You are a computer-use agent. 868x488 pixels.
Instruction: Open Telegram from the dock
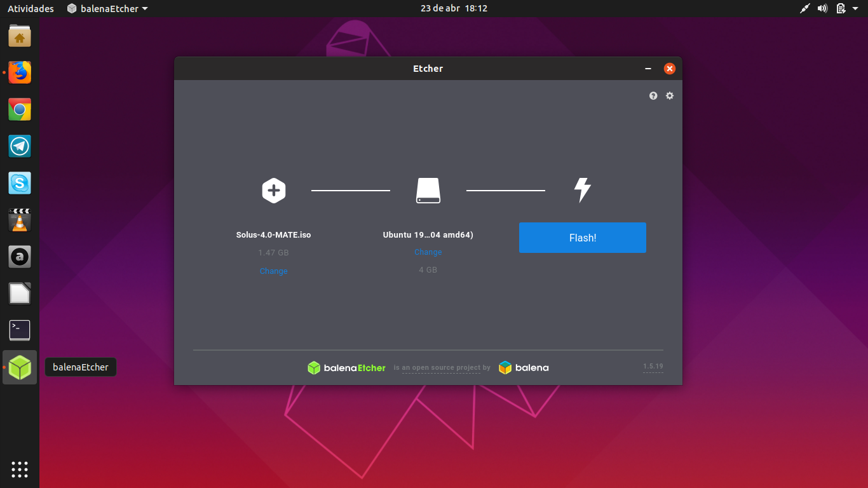point(20,146)
